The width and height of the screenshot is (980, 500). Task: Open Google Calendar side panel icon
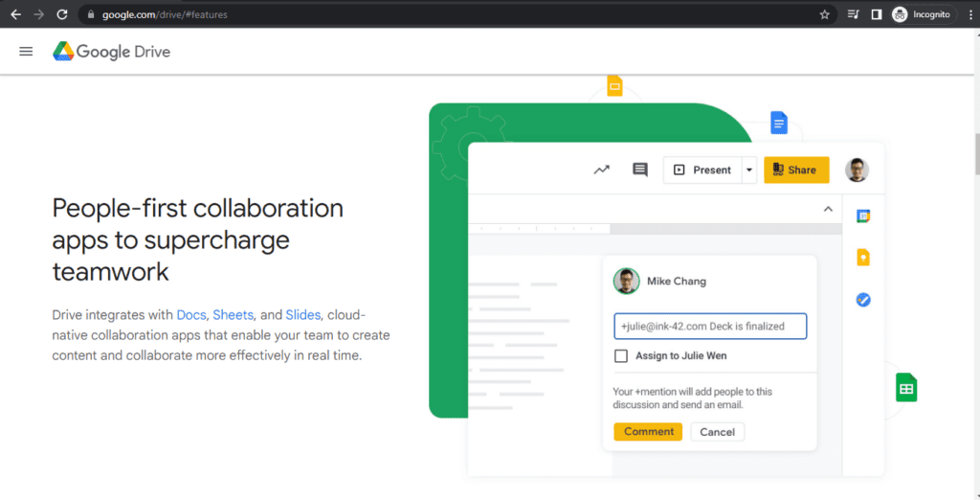(863, 216)
